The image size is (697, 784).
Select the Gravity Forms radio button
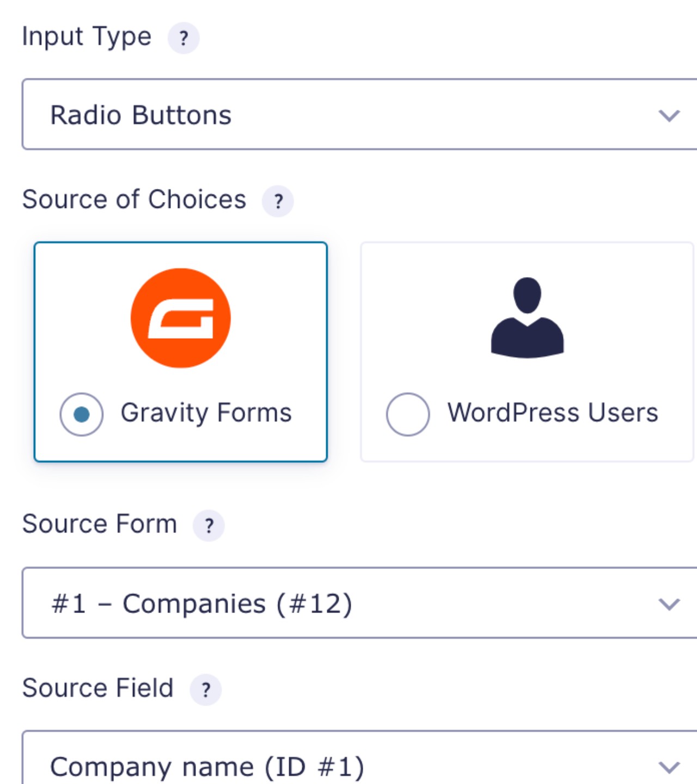82,414
